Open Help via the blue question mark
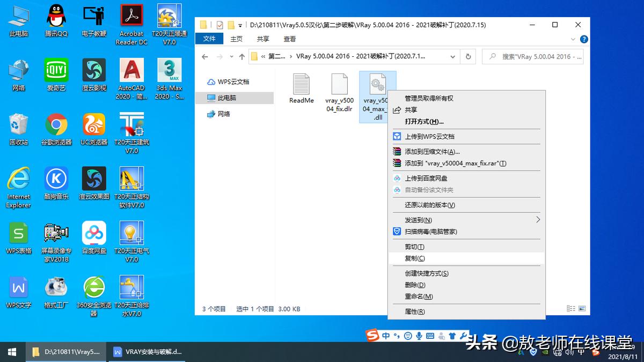 click(584, 39)
